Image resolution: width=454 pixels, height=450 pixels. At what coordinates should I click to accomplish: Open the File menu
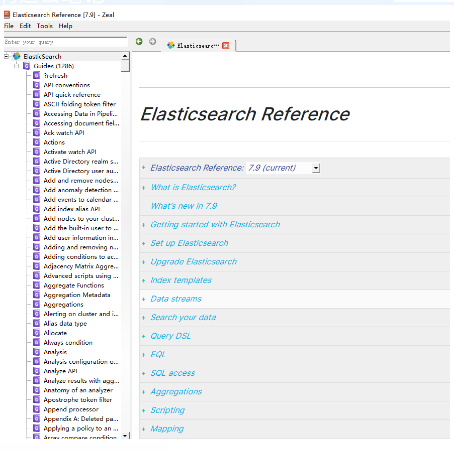tap(9, 26)
